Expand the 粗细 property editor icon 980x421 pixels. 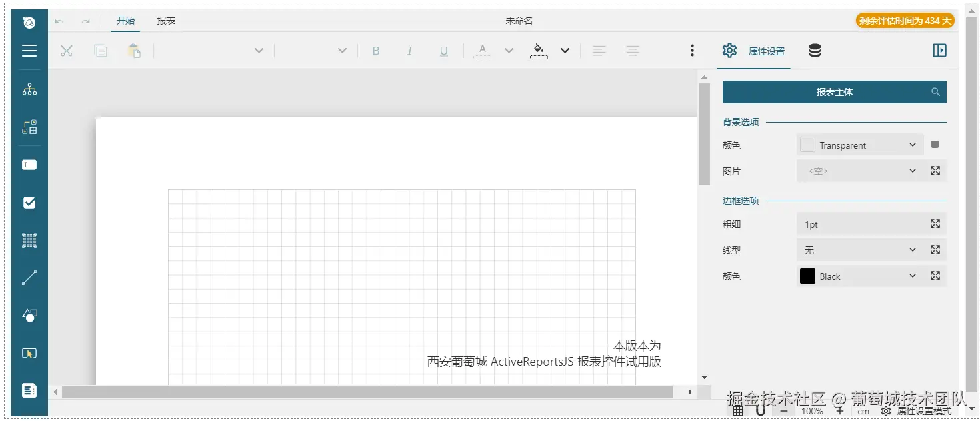[935, 224]
